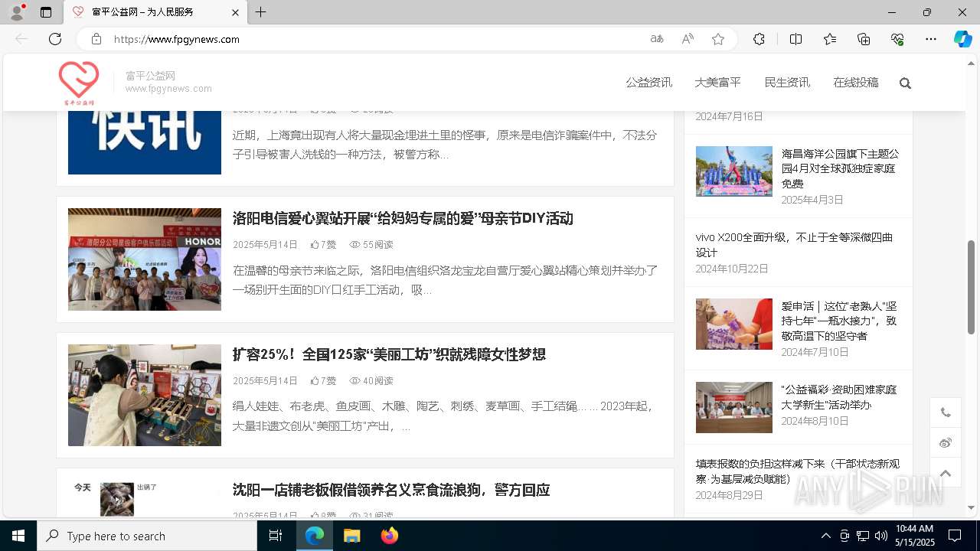980x551 pixels.
Task: Open 海昌海洋公园 孤独症家庭免费 sidebar article
Action: point(840,168)
